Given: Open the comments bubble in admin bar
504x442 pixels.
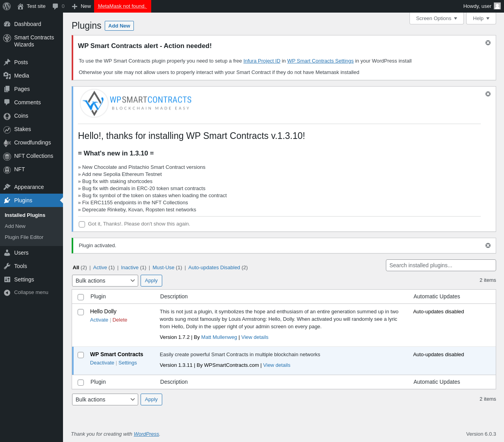Looking at the screenshot, I should tap(56, 6).
